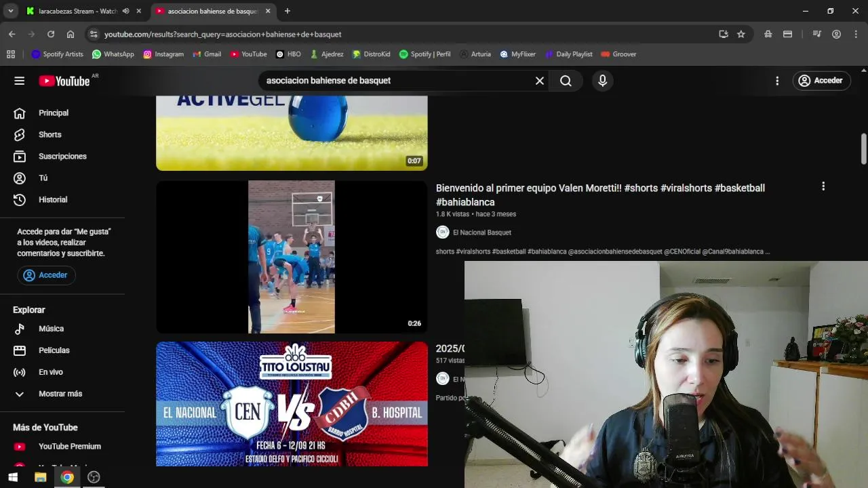Open Spotify Artists bookmark
This screenshot has width=868, height=488.
click(x=58, y=54)
